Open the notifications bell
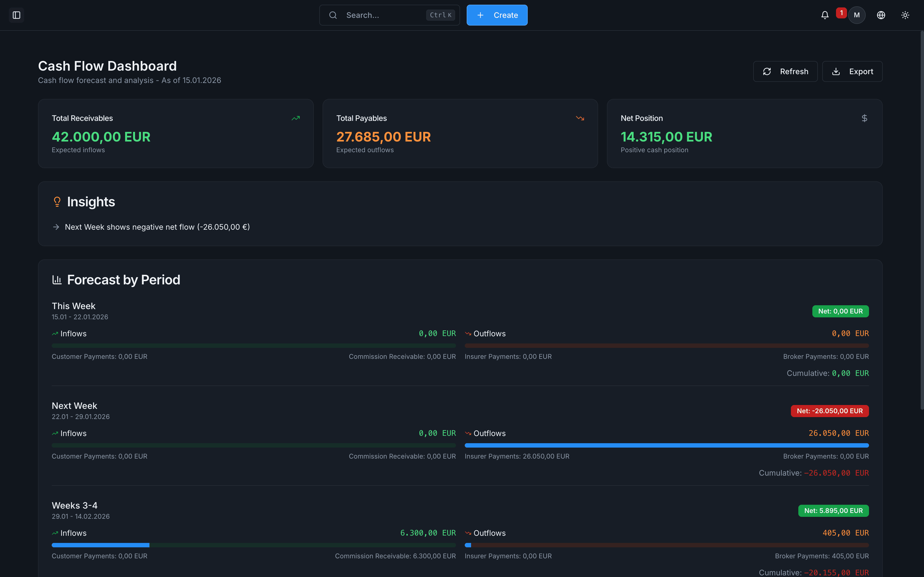Image resolution: width=924 pixels, height=577 pixels. pyautogui.click(x=825, y=15)
